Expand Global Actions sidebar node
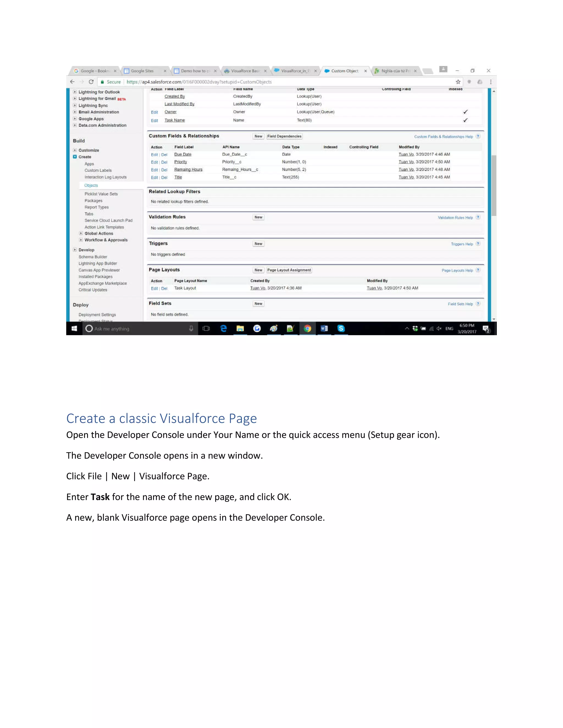Screen dimensions: 563x728 click(81, 233)
